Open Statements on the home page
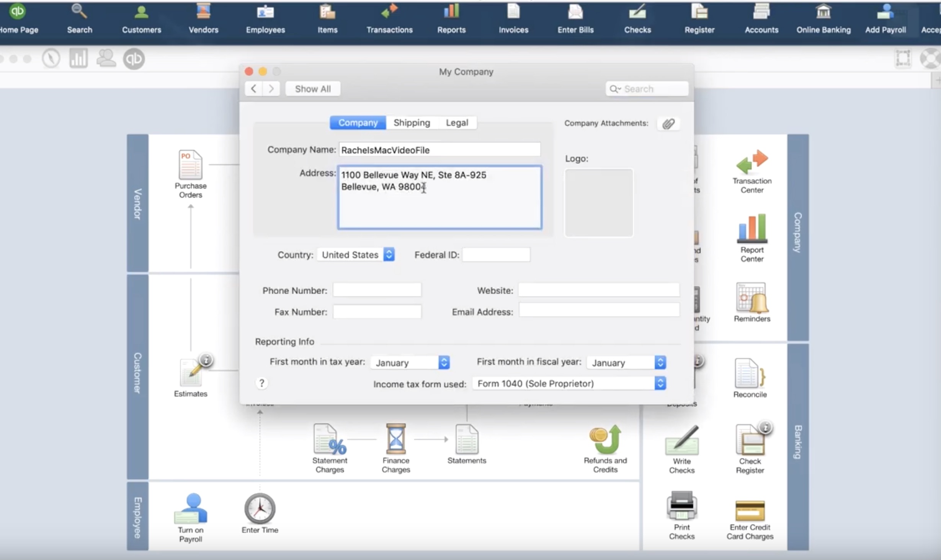941x560 pixels. (x=467, y=444)
